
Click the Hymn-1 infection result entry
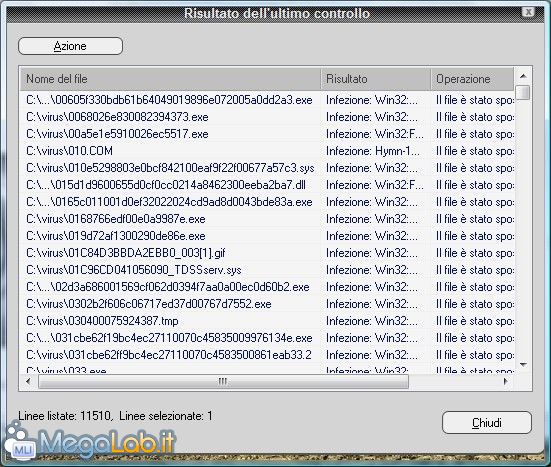pyautogui.click(x=373, y=151)
